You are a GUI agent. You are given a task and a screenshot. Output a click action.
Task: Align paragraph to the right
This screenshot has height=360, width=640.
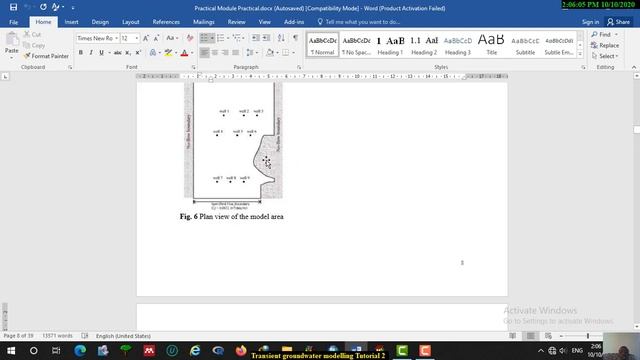(225, 52)
